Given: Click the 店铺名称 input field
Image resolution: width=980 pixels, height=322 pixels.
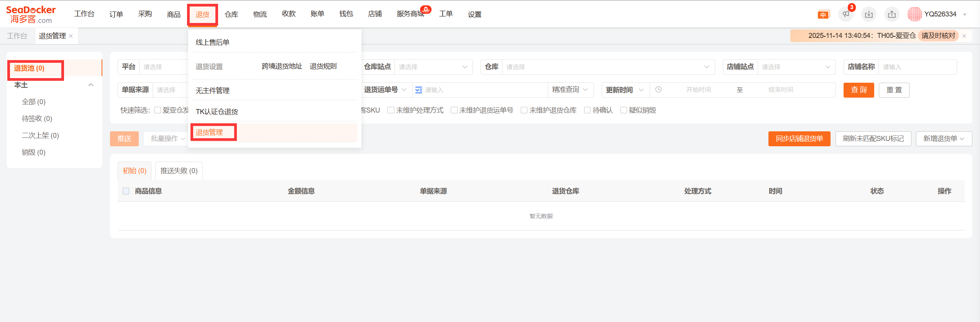Looking at the screenshot, I should click(x=918, y=67).
